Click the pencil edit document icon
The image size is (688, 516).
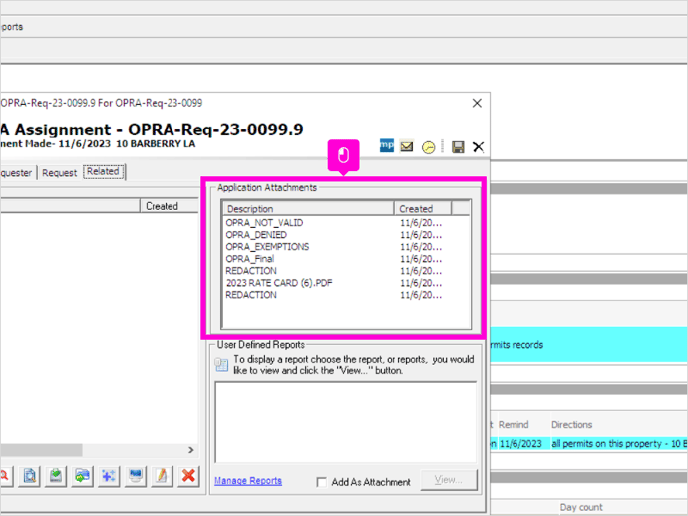pyautogui.click(x=162, y=476)
